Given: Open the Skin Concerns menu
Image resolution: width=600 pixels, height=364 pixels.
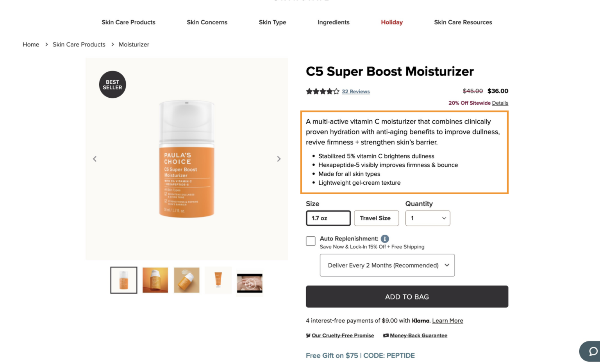Looking at the screenshot, I should (207, 22).
